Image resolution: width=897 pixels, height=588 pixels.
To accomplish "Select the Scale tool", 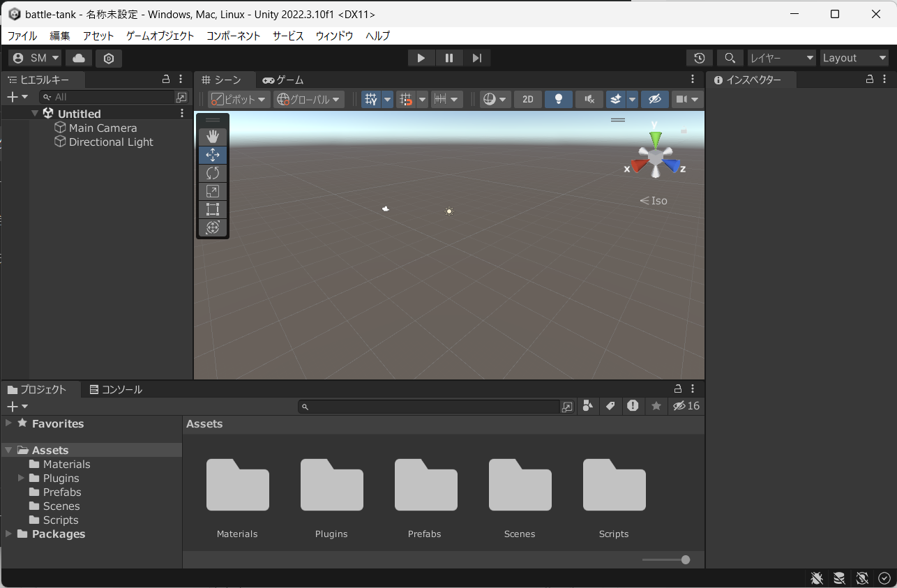I will (213, 191).
